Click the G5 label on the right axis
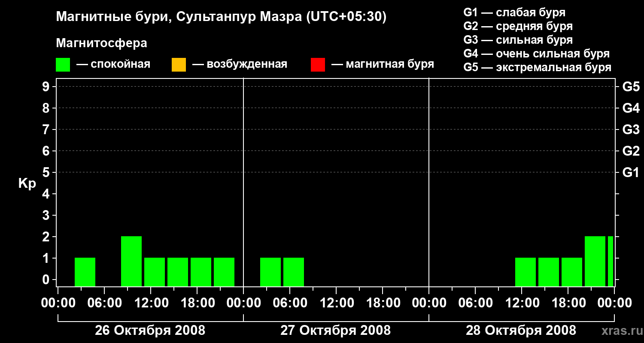Screen dimensions: 644x343 tap(631, 87)
